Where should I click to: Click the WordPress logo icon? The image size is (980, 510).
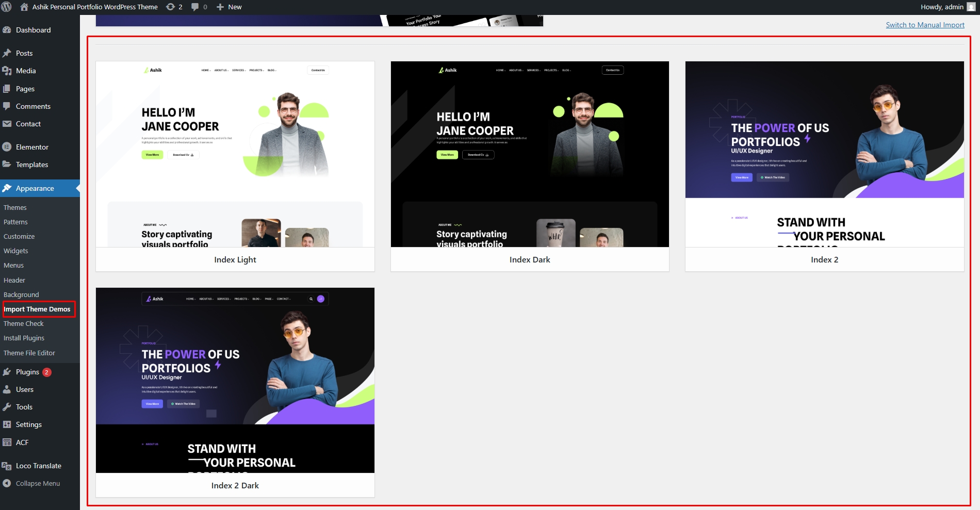(x=7, y=7)
